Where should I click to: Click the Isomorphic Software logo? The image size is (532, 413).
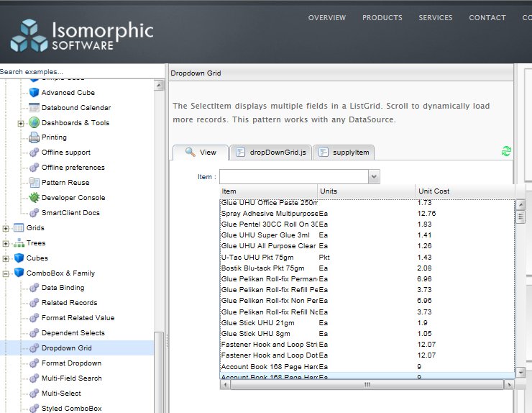pyautogui.click(x=82, y=34)
